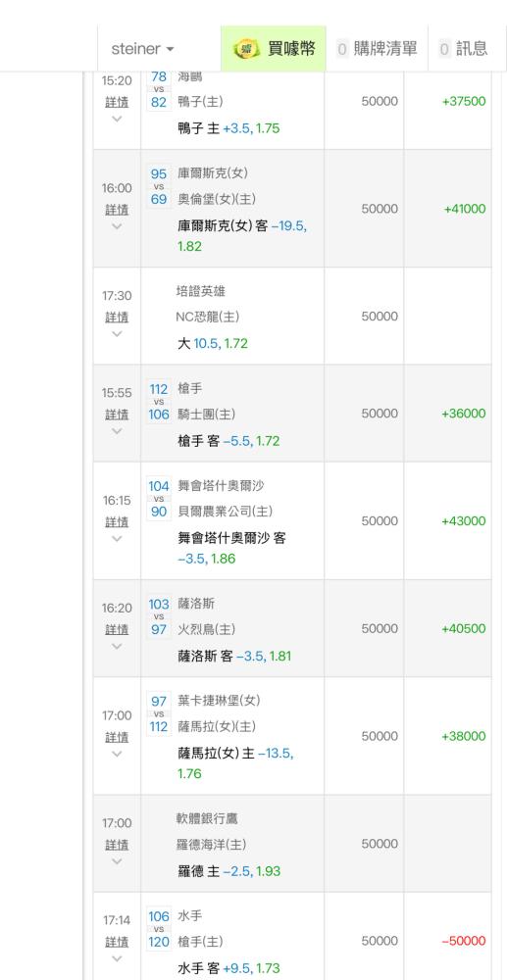
Task: Click the 買噱幣 button
Action: (274, 49)
